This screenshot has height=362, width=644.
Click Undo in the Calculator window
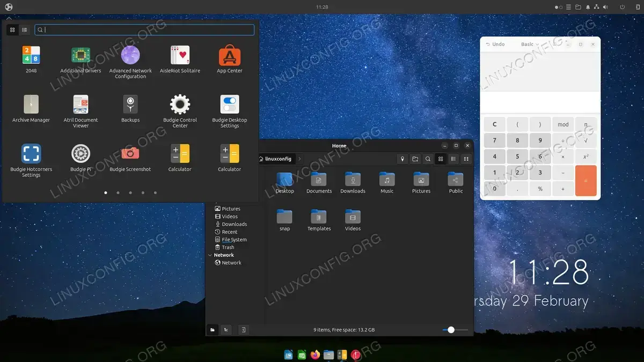tap(495, 45)
